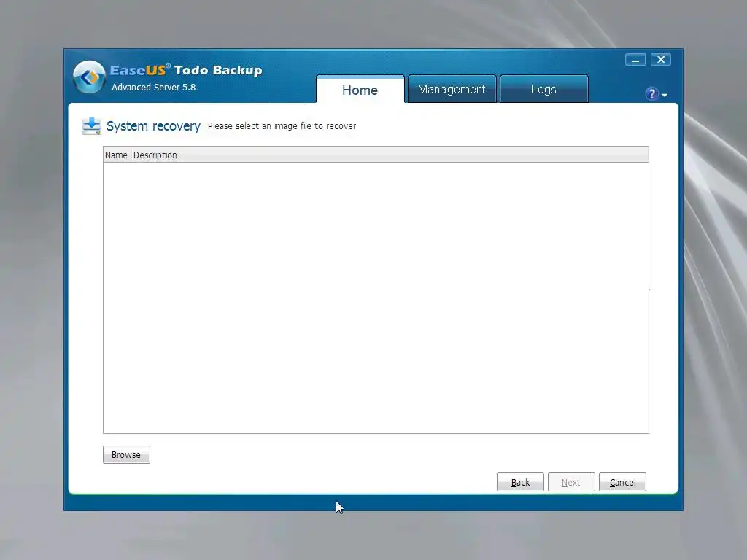Click the 'System recovery' heading text
The image size is (747, 560).
[x=153, y=126]
